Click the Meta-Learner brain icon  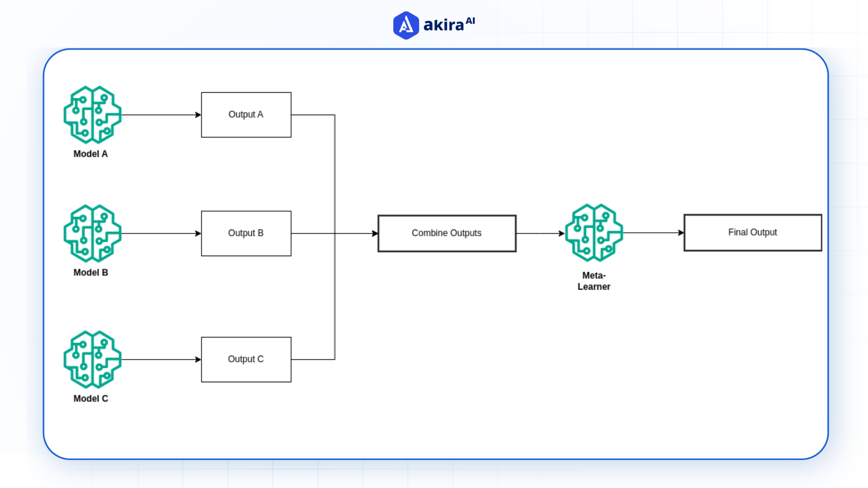click(x=594, y=233)
